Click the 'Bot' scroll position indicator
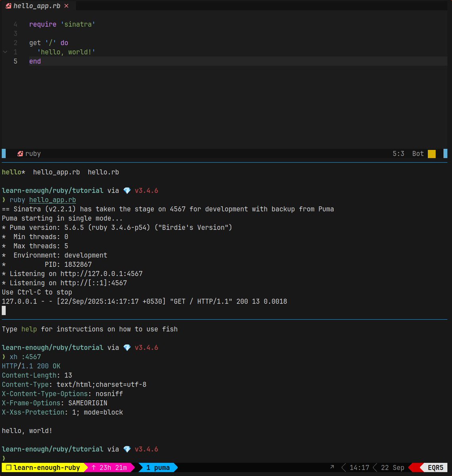Image resolution: width=452 pixels, height=476 pixels. (418, 154)
